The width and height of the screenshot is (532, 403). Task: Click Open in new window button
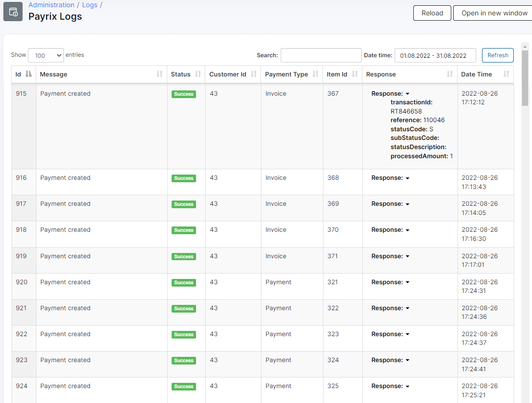pos(494,13)
